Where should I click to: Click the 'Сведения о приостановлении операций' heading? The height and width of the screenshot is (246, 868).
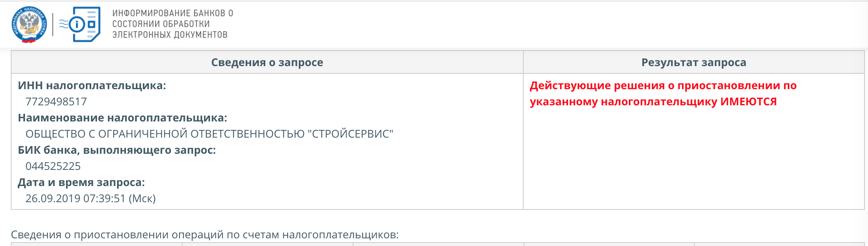205,234
